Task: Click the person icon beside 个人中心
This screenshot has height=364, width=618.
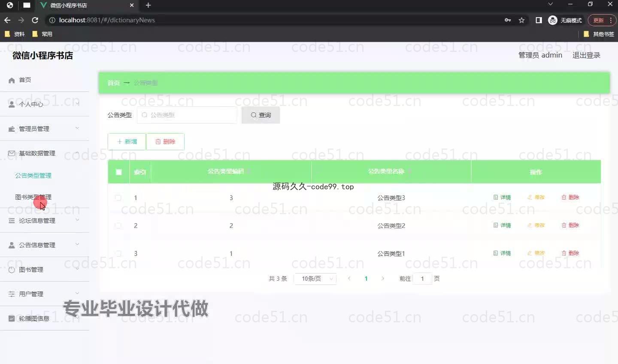Action: point(12,104)
